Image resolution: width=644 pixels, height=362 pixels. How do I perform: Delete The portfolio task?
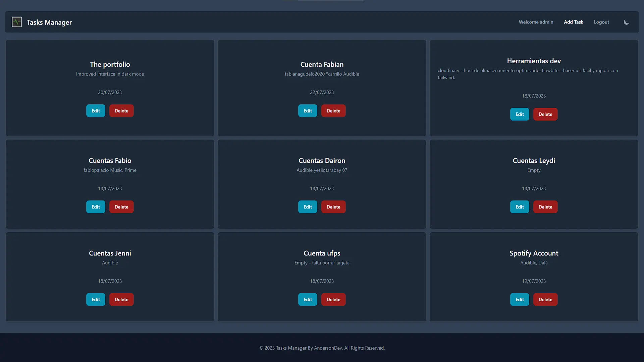tap(121, 111)
